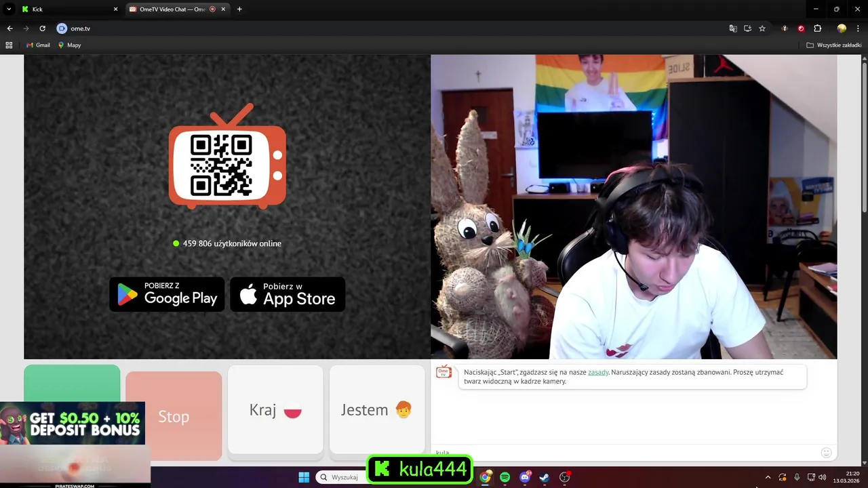The image size is (868, 488).
Task: Open the Extensions puzzle icon
Action: (x=817, y=28)
